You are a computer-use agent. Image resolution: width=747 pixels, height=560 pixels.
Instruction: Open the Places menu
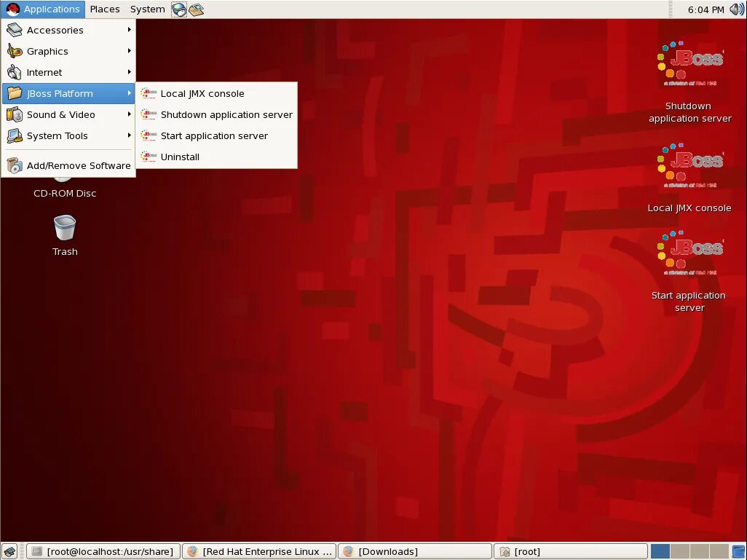105,9
